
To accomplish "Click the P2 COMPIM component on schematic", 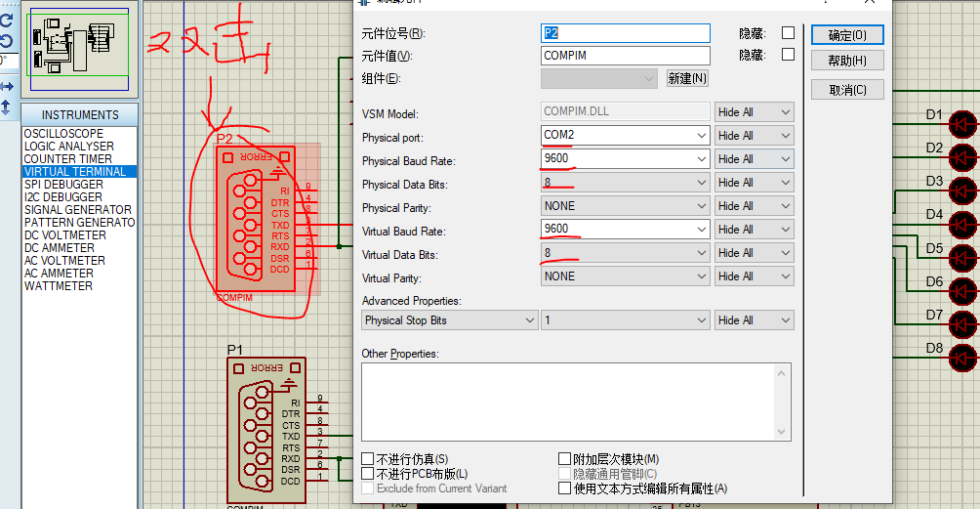I will [x=257, y=219].
